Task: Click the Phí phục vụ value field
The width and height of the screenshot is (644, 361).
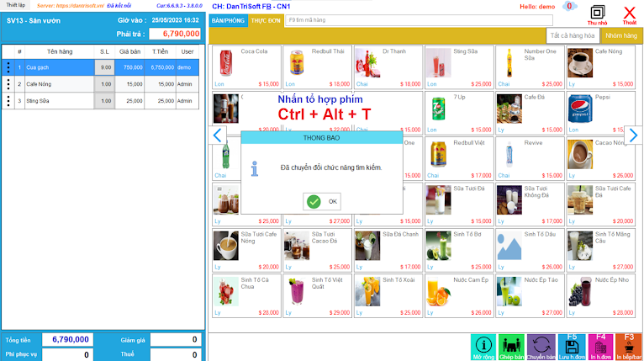Action: (67, 354)
